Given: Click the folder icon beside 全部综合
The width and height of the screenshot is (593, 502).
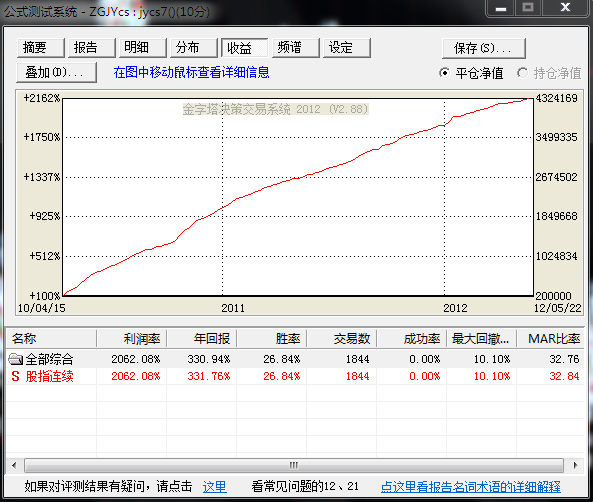Looking at the screenshot, I should click(16, 359).
